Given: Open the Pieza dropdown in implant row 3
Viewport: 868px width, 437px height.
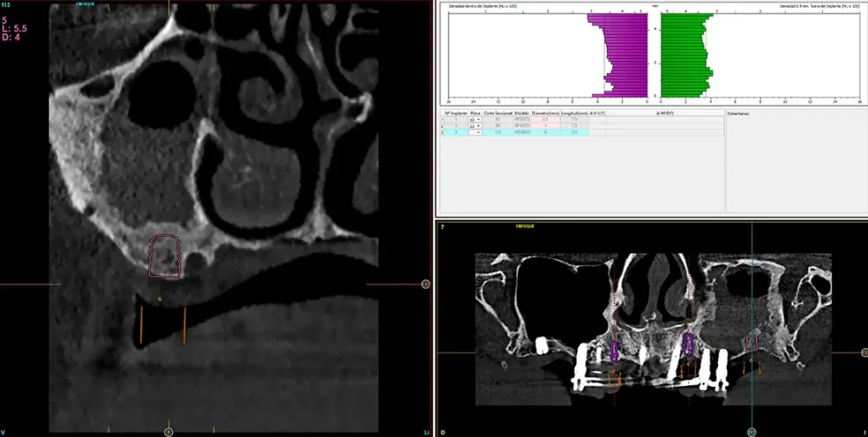Looking at the screenshot, I should point(477,133).
